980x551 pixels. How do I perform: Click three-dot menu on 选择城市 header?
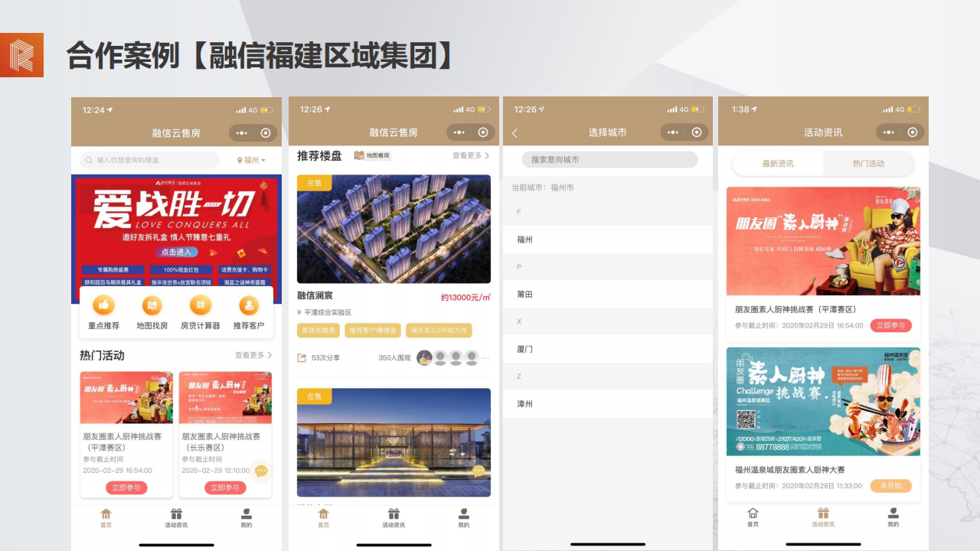[673, 132]
